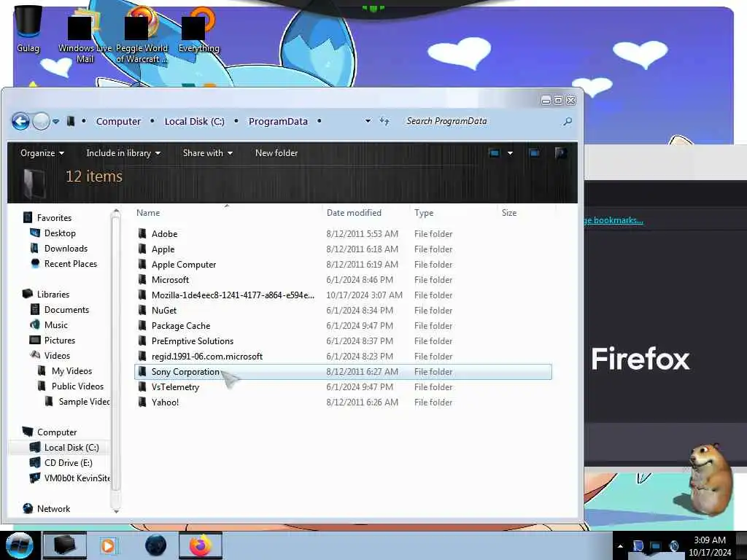747x560 pixels.
Task: Open Documents library in navigation pane
Action: pyautogui.click(x=66, y=309)
